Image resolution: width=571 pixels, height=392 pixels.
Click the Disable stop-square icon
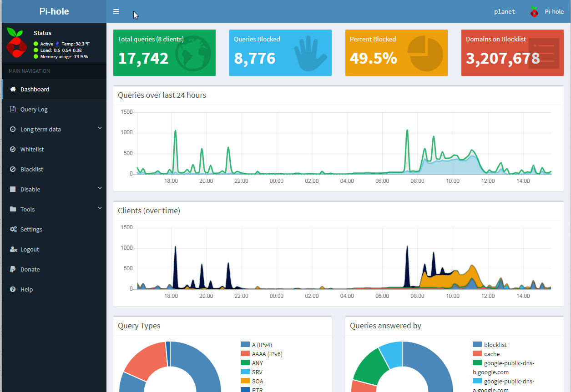pos(13,189)
